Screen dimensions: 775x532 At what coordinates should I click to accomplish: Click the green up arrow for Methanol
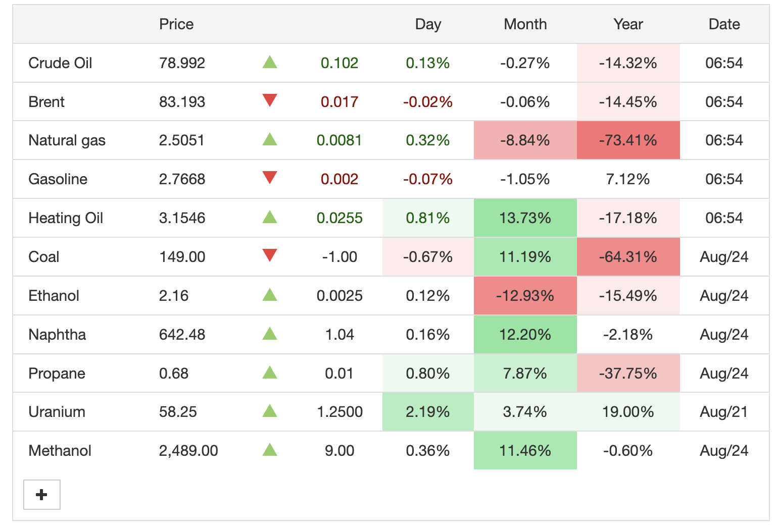270,450
